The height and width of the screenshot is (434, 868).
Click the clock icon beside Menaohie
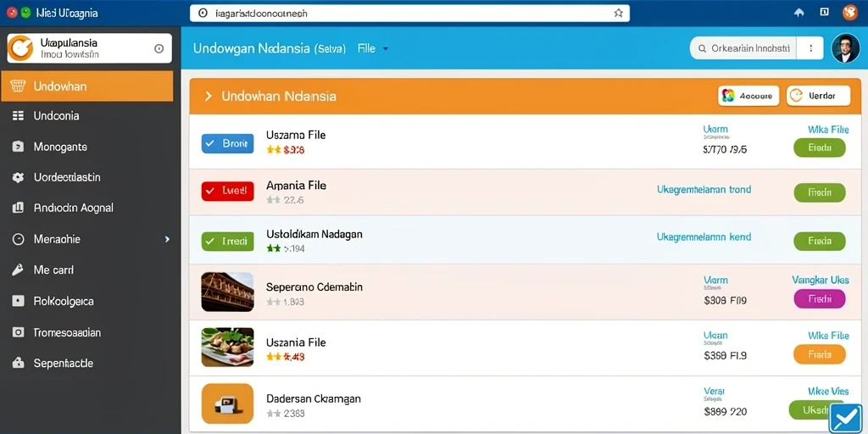coord(18,239)
